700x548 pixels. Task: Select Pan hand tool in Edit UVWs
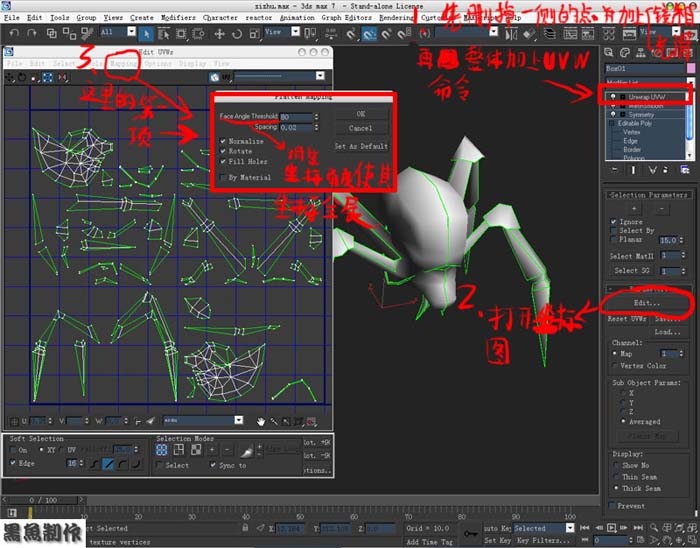(x=261, y=421)
